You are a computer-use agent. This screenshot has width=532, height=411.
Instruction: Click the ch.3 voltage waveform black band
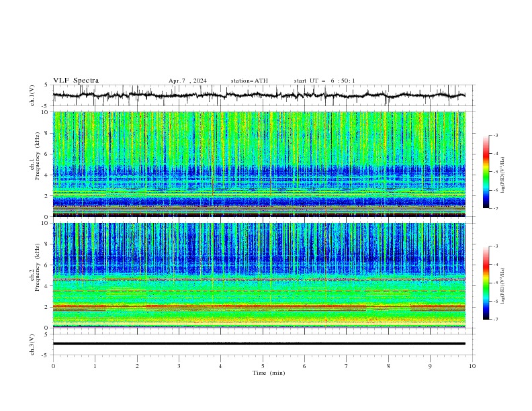pos(259,344)
